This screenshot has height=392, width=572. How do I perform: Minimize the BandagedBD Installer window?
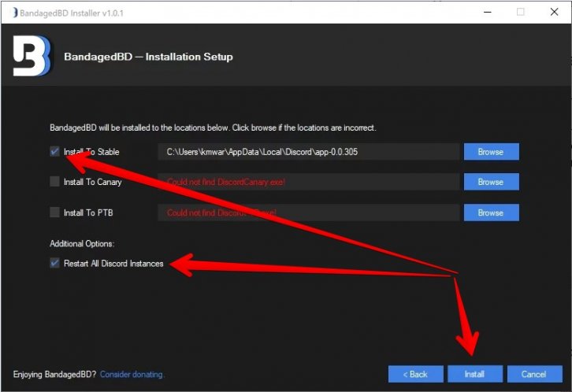point(488,13)
